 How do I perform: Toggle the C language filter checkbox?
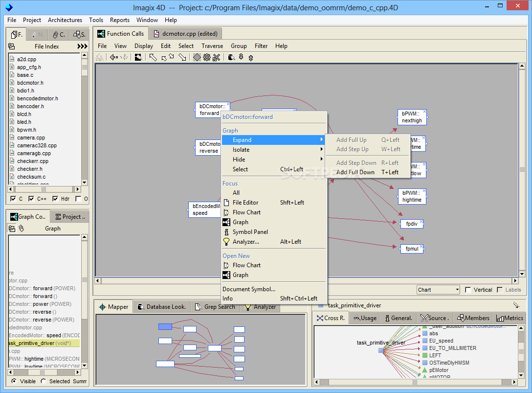tap(13, 199)
